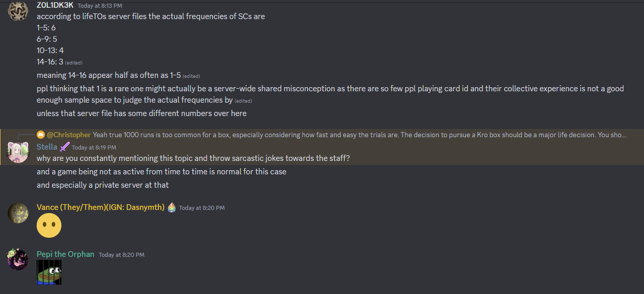Click Stella's message about sarcastic jokes

[x=193, y=158]
